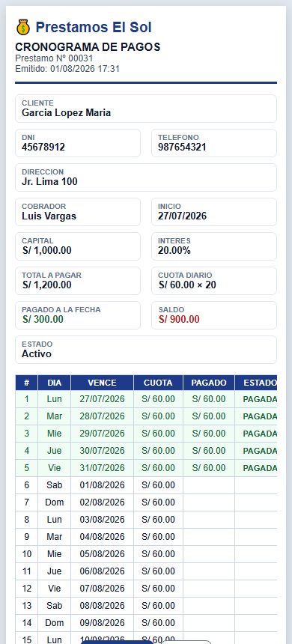Select the CUOTA DIARIO S/ 60.00 × 20
The width and height of the screenshot is (292, 644).
tap(187, 285)
